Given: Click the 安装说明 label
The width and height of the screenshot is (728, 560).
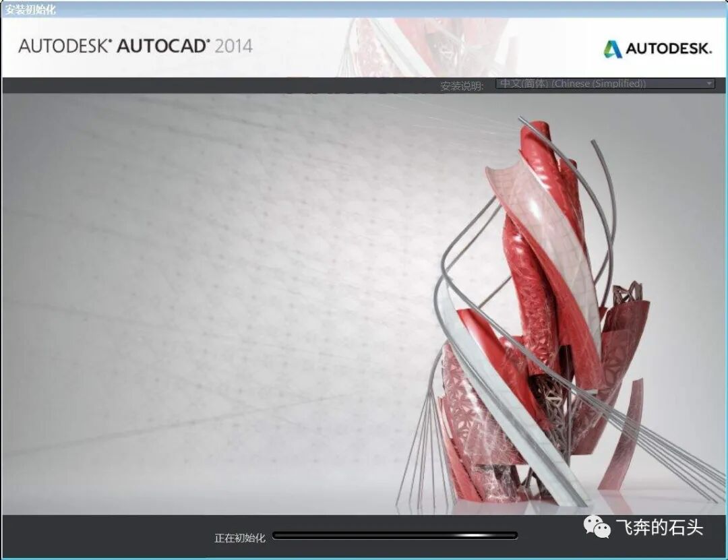Looking at the screenshot, I should (x=462, y=86).
